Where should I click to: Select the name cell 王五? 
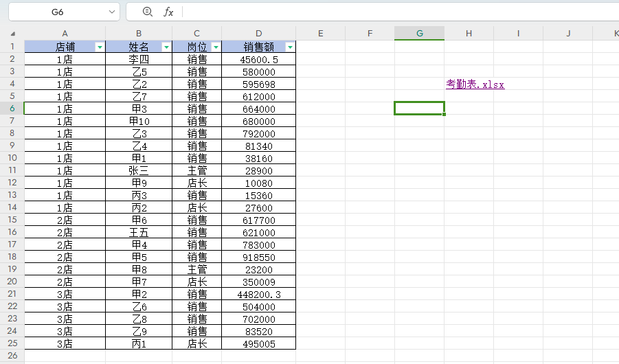pos(139,232)
